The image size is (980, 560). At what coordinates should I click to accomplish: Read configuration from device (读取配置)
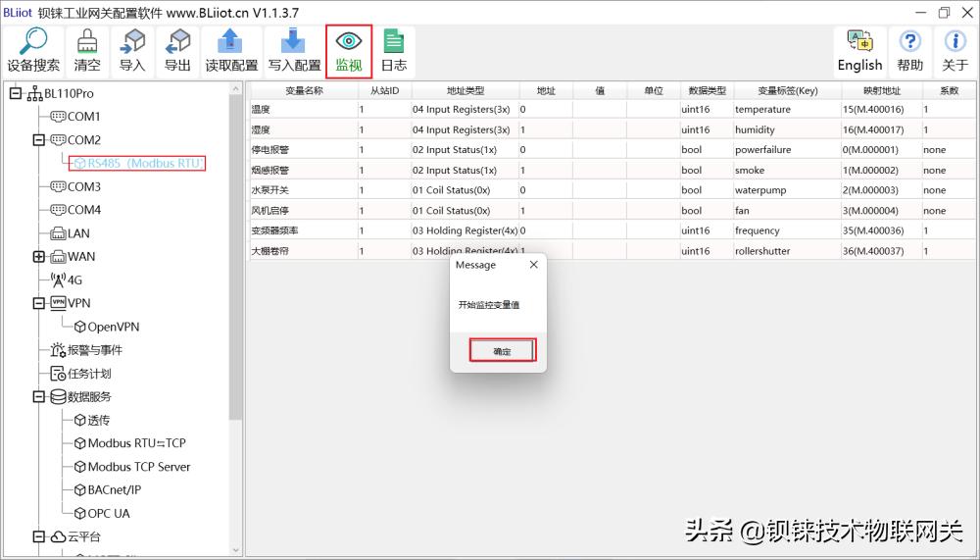coord(231,51)
